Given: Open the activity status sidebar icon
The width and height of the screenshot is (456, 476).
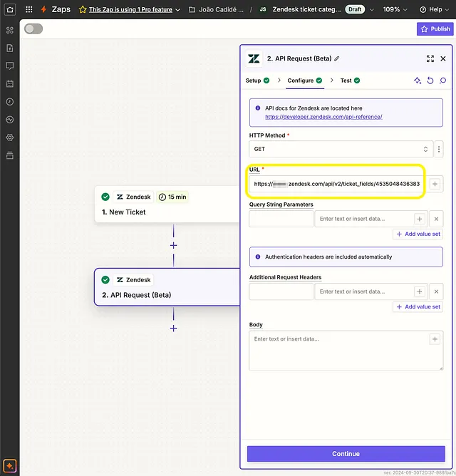Looking at the screenshot, I should click(x=10, y=120).
